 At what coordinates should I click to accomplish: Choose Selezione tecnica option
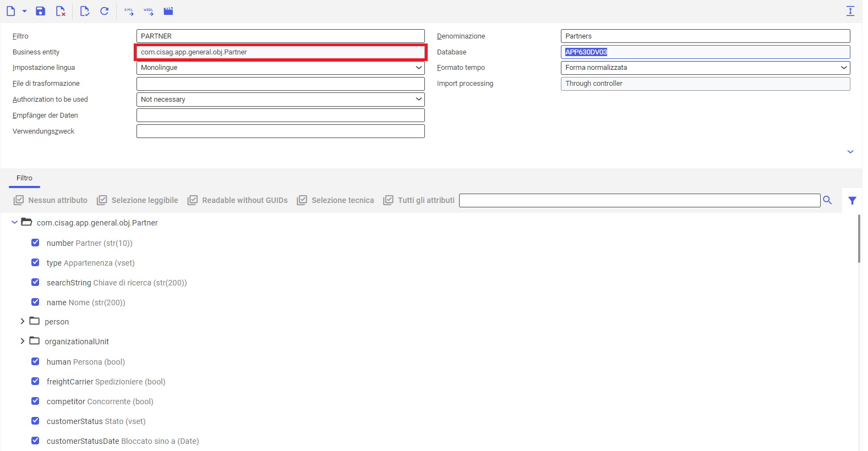tap(335, 200)
